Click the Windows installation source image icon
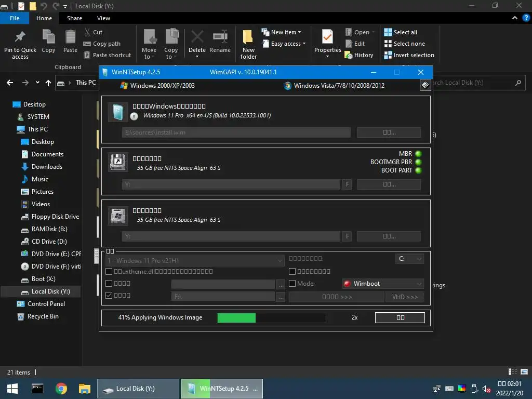This screenshot has width=532, height=399. point(118,112)
